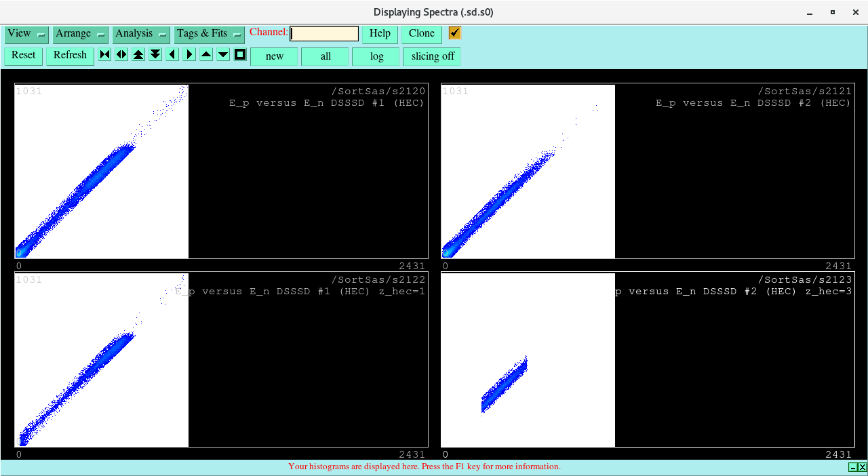This screenshot has width=868, height=476.
Task: Click the double up arrow icon
Action: [138, 55]
